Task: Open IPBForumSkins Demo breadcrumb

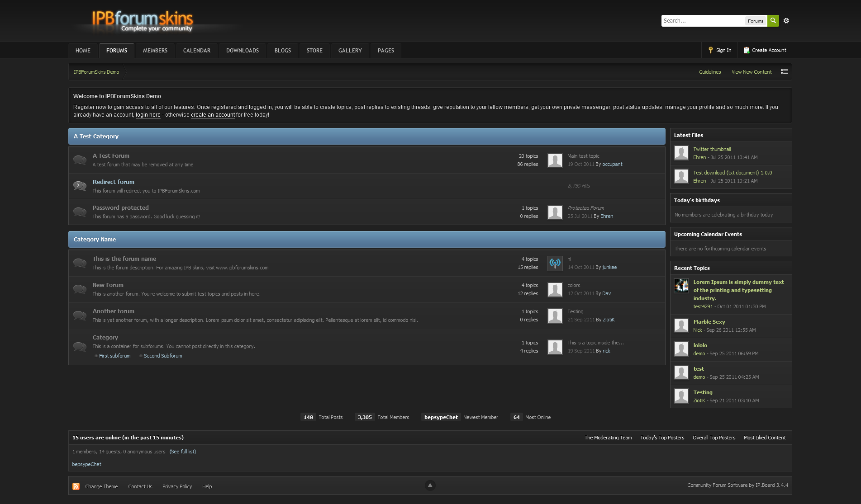Action: [x=96, y=72]
